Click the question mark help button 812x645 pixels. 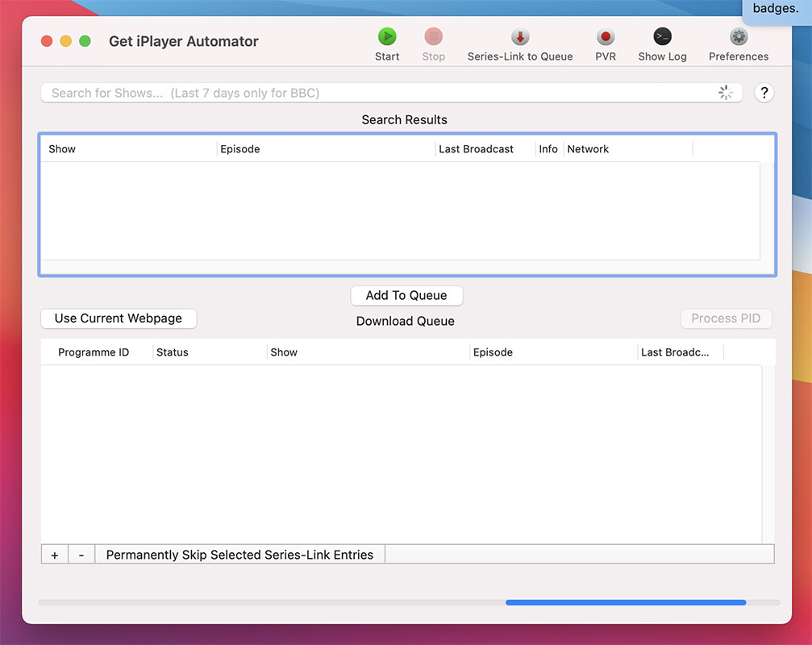(x=764, y=93)
